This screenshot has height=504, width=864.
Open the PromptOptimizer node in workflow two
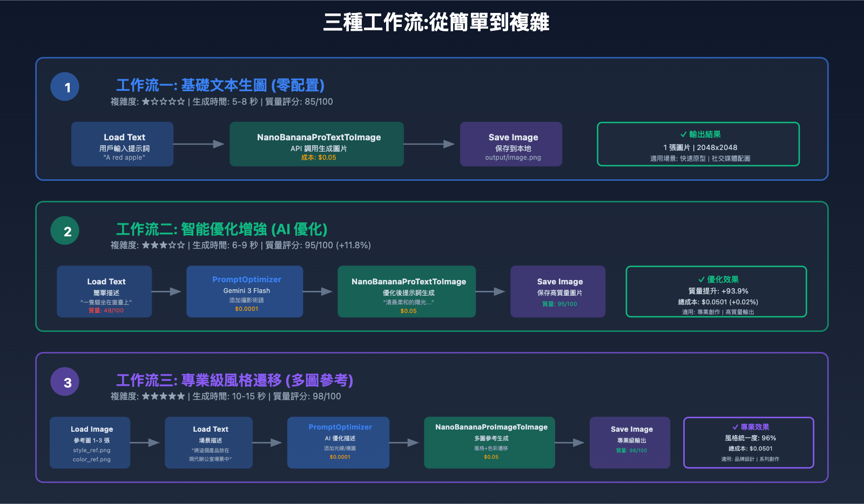tap(245, 291)
